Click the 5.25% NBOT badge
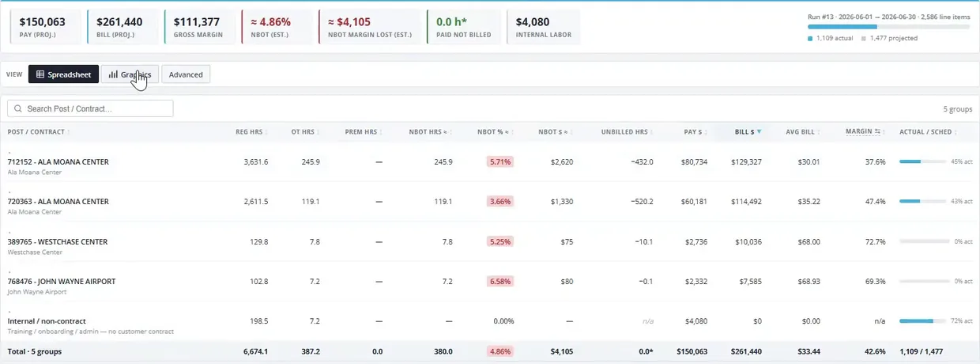Image resolution: width=980 pixels, height=364 pixels. 500,241
